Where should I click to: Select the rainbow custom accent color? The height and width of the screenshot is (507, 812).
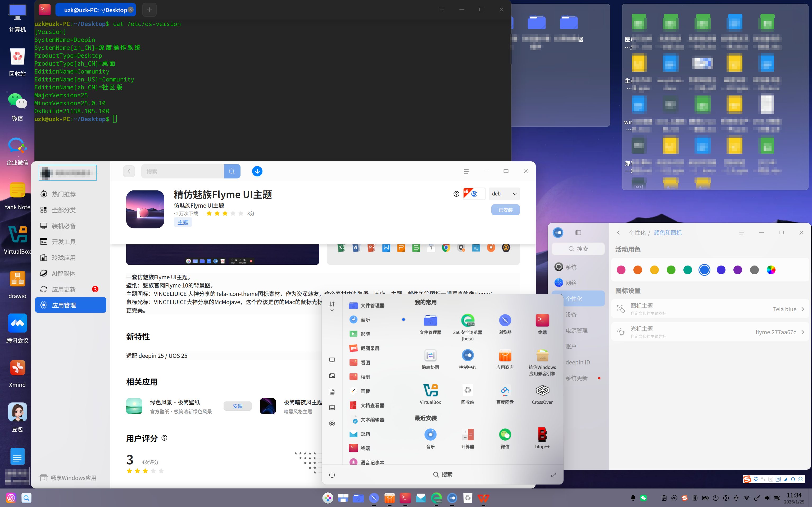(x=771, y=270)
